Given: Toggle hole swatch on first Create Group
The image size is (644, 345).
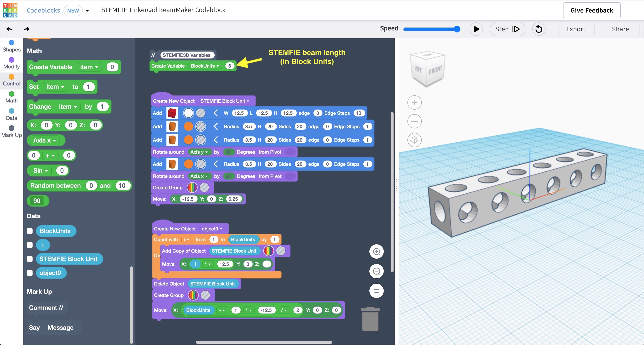Looking at the screenshot, I should pyautogui.click(x=204, y=187).
